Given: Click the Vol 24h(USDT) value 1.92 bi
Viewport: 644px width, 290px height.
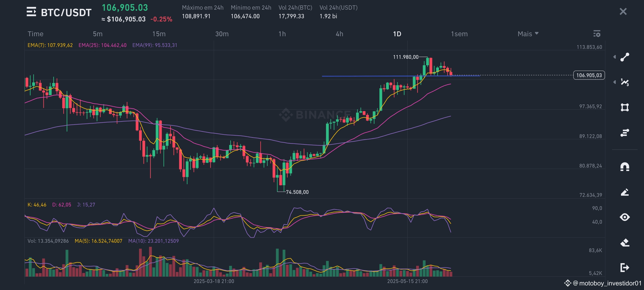Looking at the screenshot, I should click(x=328, y=16).
